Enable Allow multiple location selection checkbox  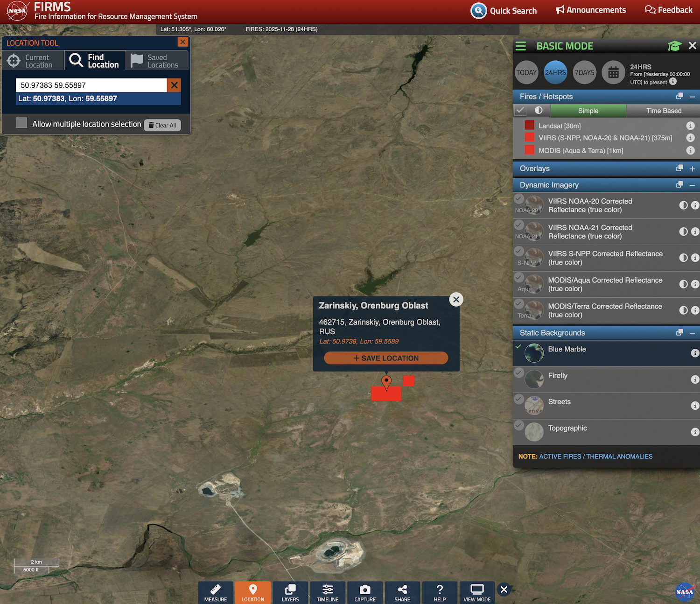(21, 123)
